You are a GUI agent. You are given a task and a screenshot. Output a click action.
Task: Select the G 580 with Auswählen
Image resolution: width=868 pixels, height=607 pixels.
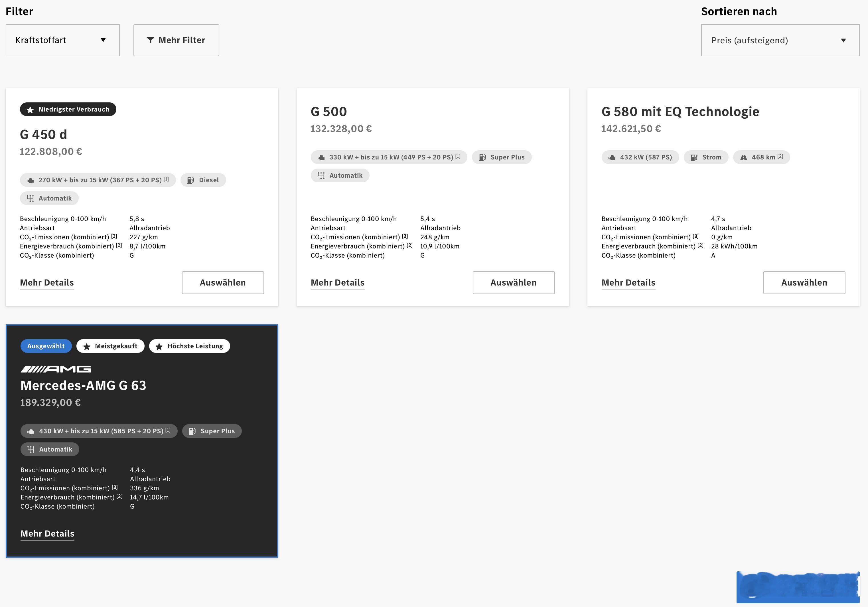[804, 282]
